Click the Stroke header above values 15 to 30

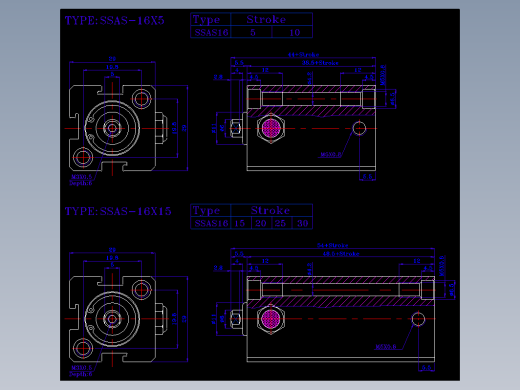(x=272, y=210)
